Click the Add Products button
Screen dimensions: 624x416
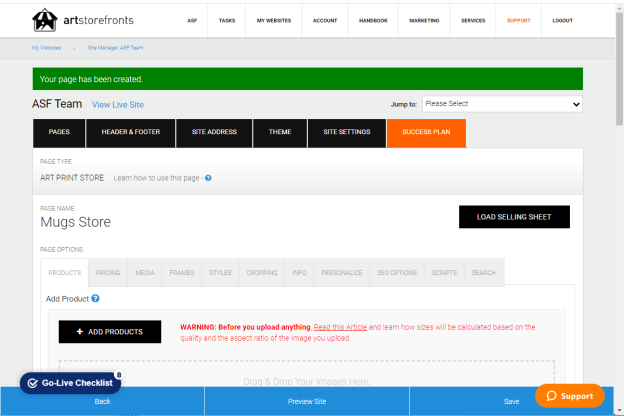(x=110, y=332)
